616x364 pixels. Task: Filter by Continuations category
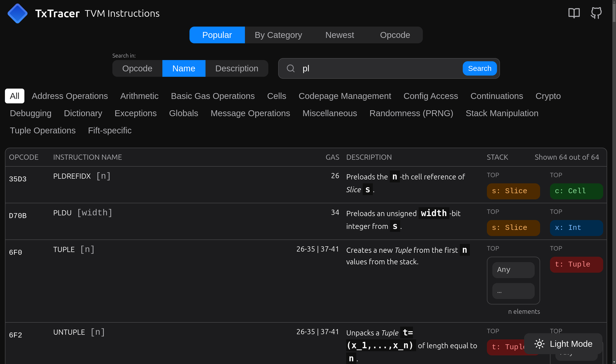[497, 96]
